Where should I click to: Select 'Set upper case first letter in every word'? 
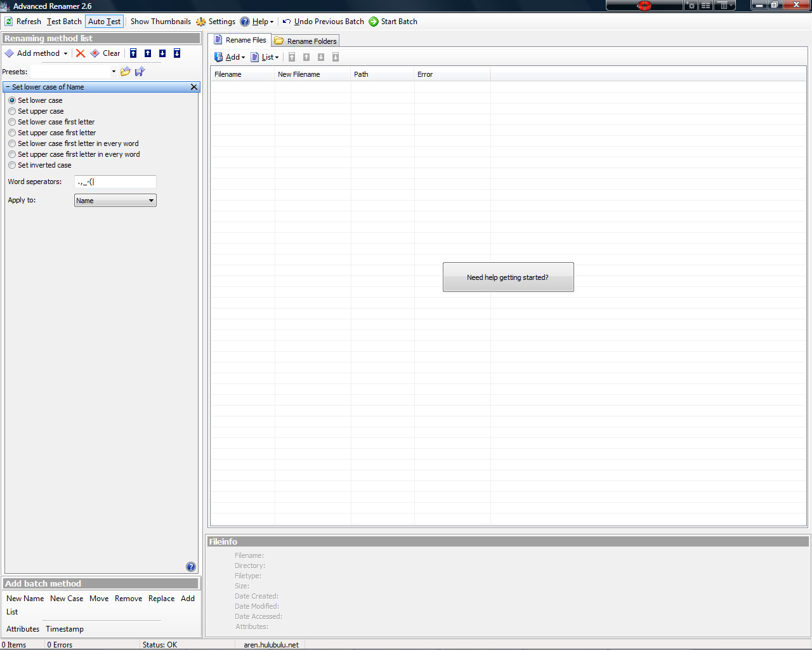tap(12, 154)
